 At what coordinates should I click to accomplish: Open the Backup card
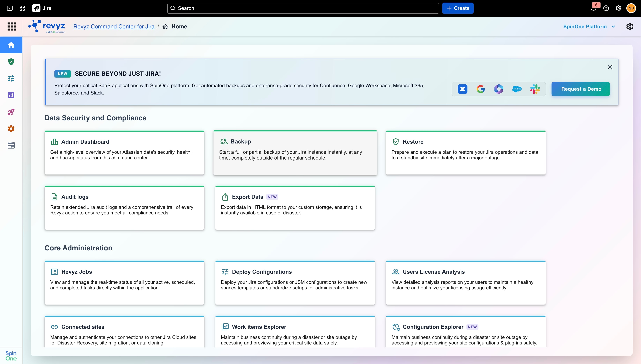pyautogui.click(x=295, y=153)
